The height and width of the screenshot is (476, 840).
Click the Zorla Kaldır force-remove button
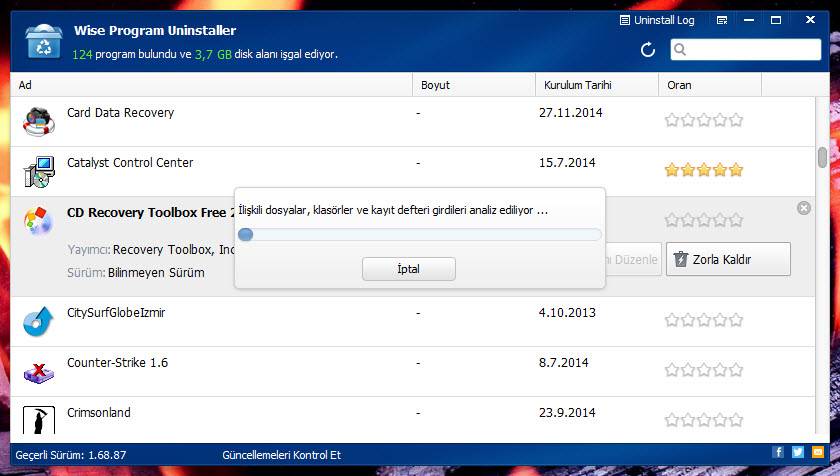728,260
